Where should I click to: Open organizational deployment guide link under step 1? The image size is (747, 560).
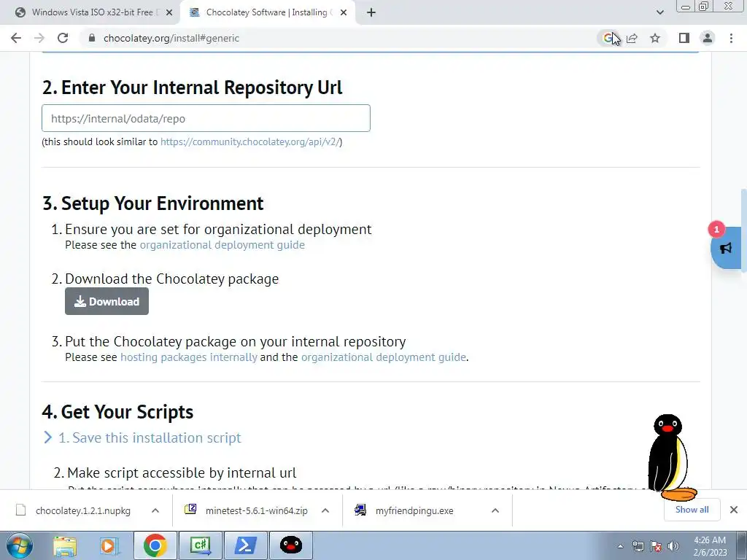(222, 245)
